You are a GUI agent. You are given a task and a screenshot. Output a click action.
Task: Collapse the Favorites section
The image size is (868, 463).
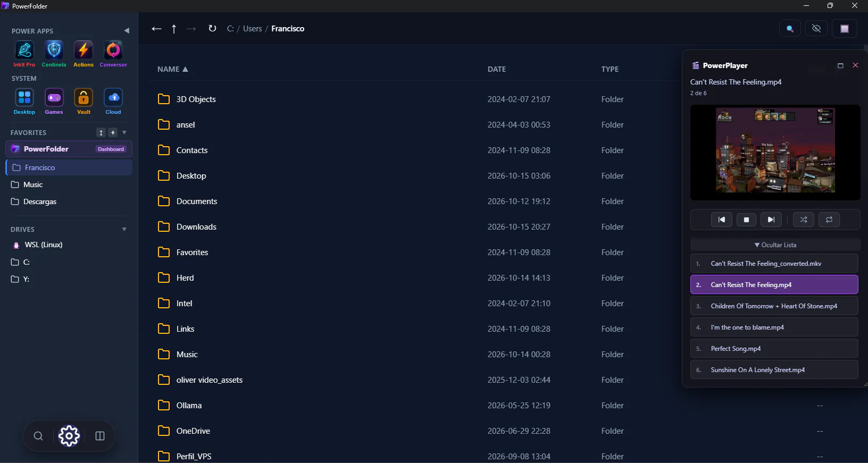(124, 132)
